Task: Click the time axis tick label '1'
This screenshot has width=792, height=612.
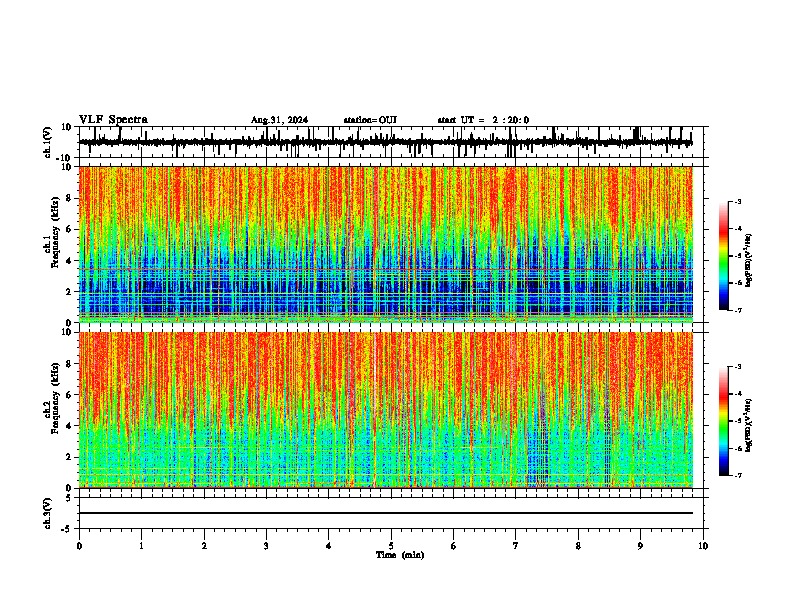Action: [x=141, y=546]
